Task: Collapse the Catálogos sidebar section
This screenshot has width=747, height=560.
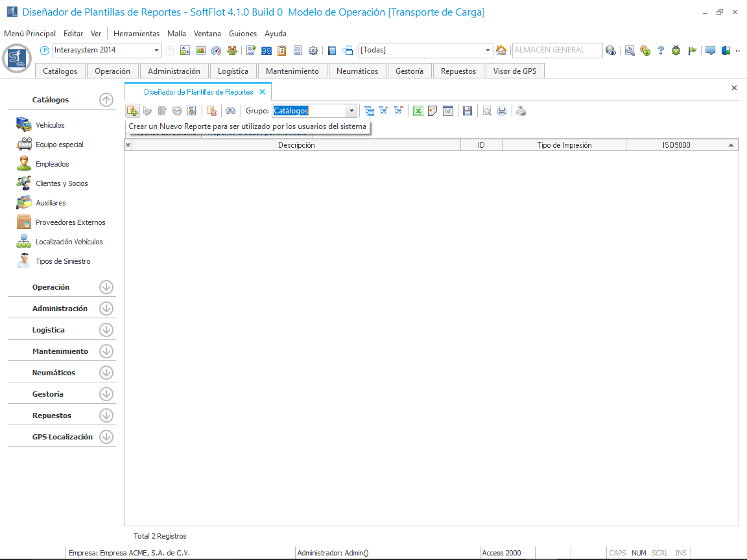Action: click(x=106, y=100)
